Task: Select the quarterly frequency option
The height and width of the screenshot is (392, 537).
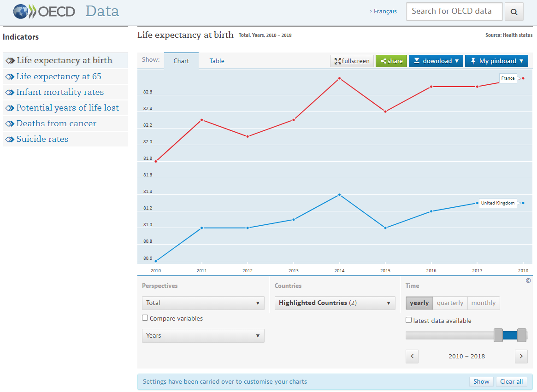Action: (x=450, y=303)
